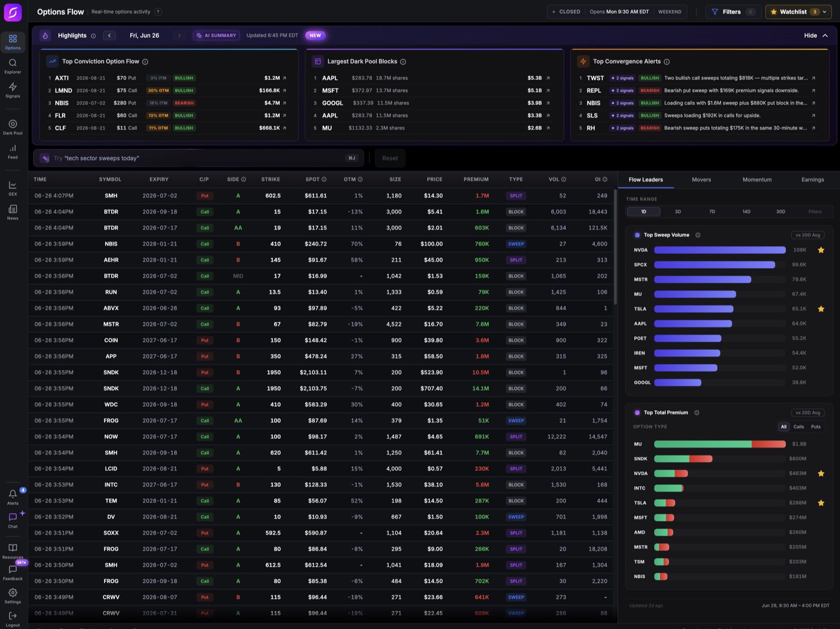This screenshot has height=629, width=840.
Task: Click info icon beside Top Conviction Option Flow
Action: [x=145, y=61]
